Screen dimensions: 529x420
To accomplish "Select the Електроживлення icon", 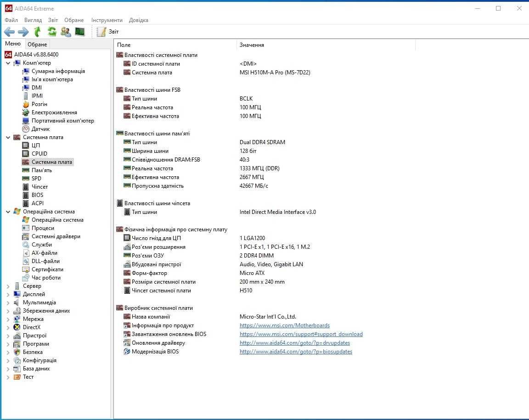I will click(26, 112).
